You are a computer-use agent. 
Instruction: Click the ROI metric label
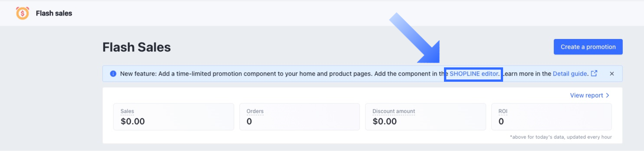[x=503, y=111]
